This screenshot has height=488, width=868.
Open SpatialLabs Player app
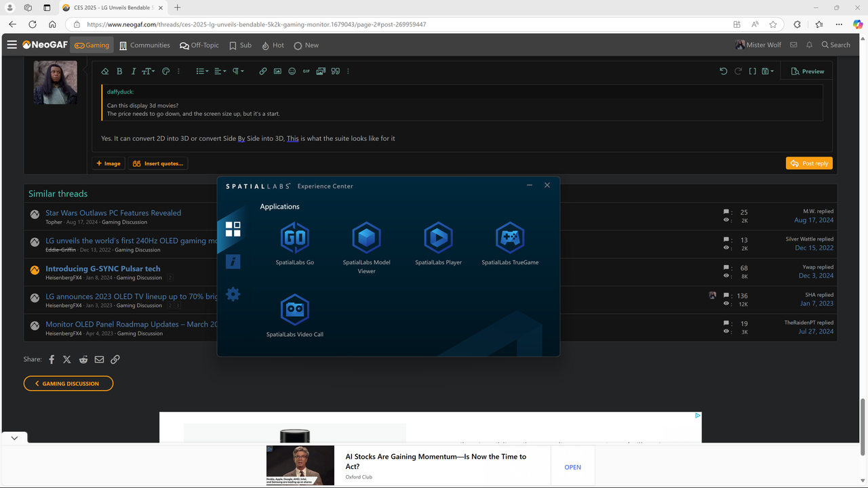pos(438,243)
